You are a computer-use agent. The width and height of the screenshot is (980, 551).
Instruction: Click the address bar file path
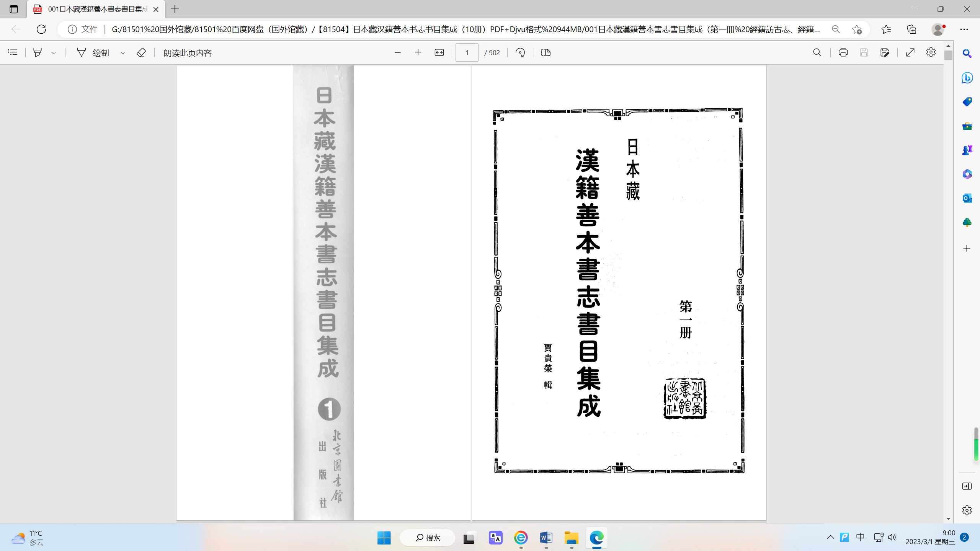pos(465,29)
